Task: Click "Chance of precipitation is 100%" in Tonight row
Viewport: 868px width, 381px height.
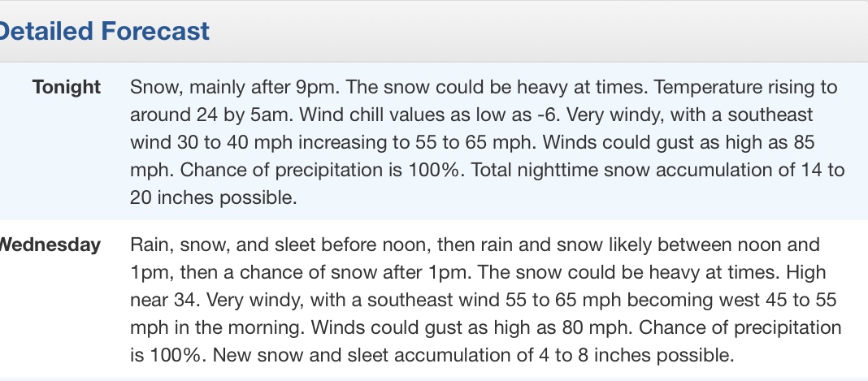Action: (x=321, y=171)
